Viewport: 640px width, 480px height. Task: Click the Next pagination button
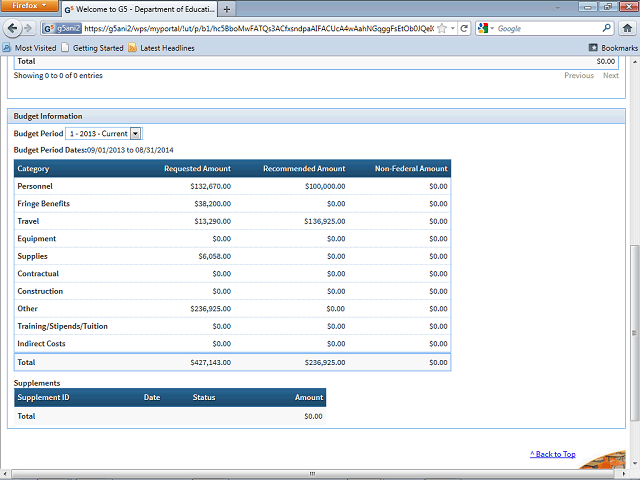[611, 75]
